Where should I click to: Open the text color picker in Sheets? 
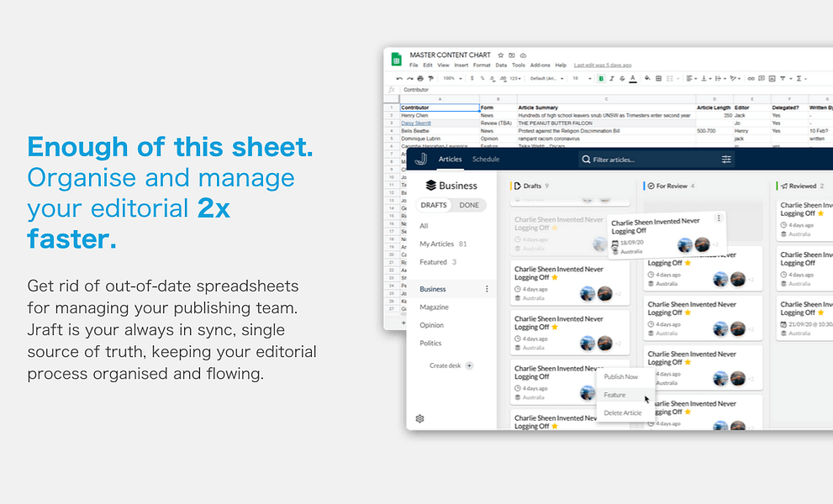click(x=633, y=79)
